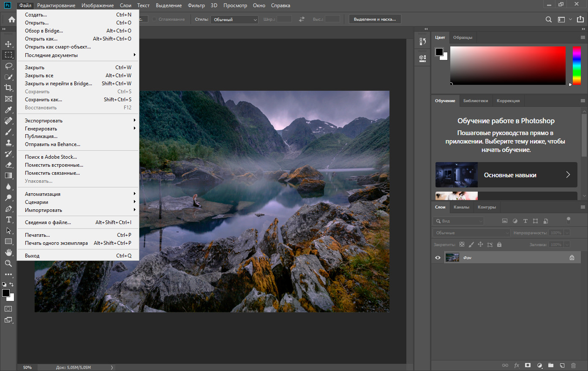This screenshot has height=371, width=588.
Task: Toggle the layer filter switch
Action: (569, 219)
